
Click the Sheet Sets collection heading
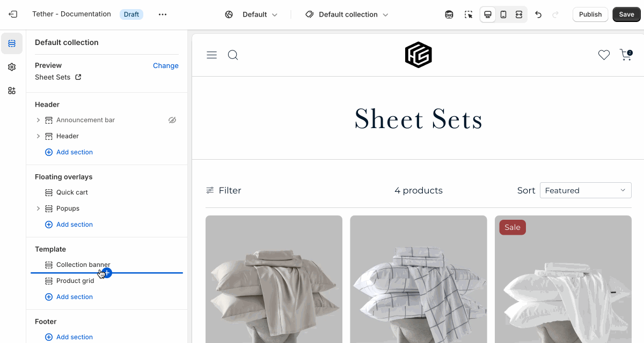tap(419, 118)
